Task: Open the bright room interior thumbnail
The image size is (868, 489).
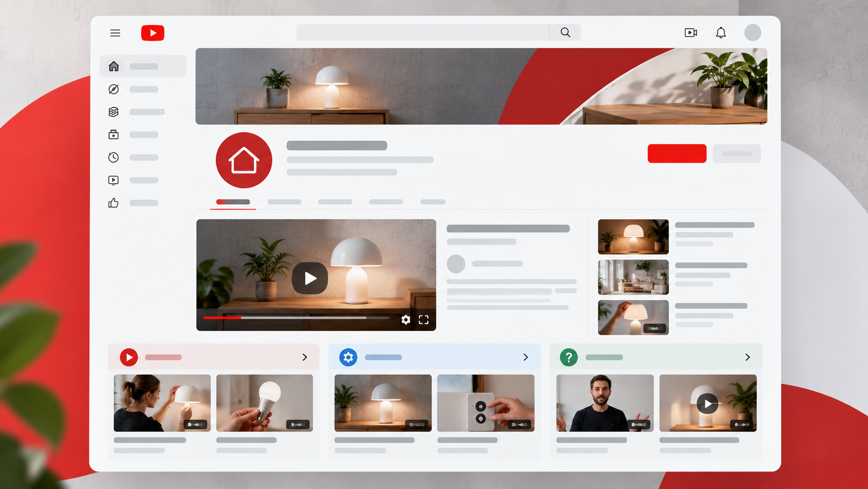Action: pyautogui.click(x=633, y=277)
